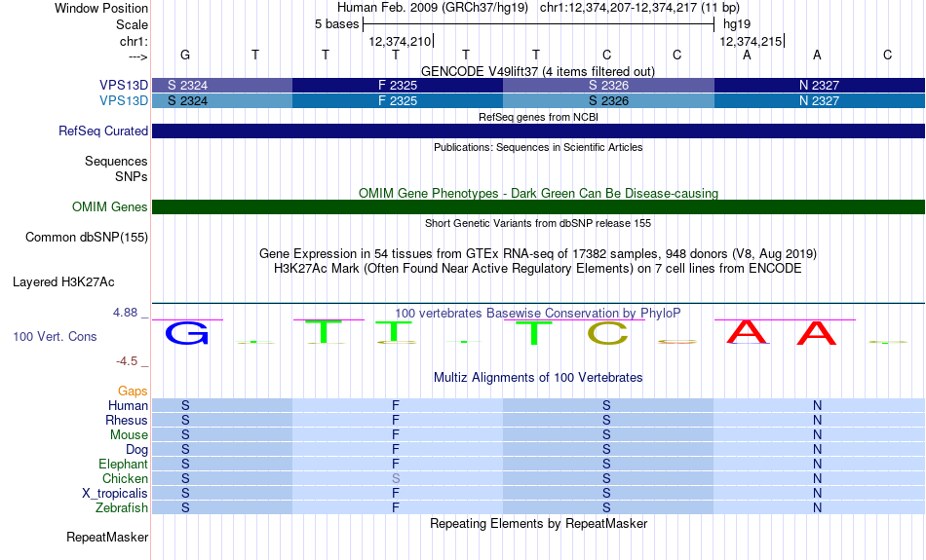Click the hg19 label beside the scale bar
Image resolution: width=926 pixels, height=560 pixels.
pyautogui.click(x=737, y=24)
